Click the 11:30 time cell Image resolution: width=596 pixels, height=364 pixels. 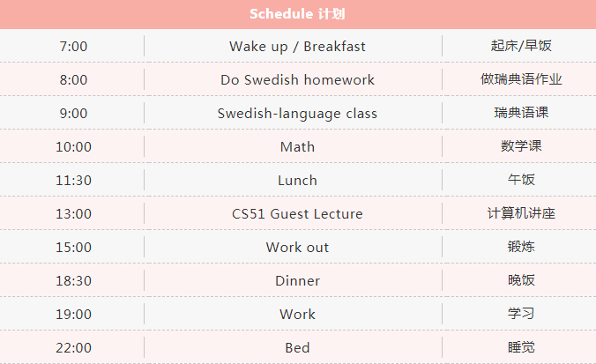[73, 181]
